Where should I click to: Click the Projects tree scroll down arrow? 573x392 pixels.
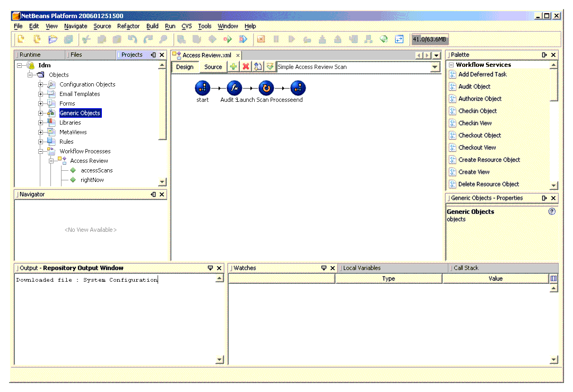coord(162,181)
